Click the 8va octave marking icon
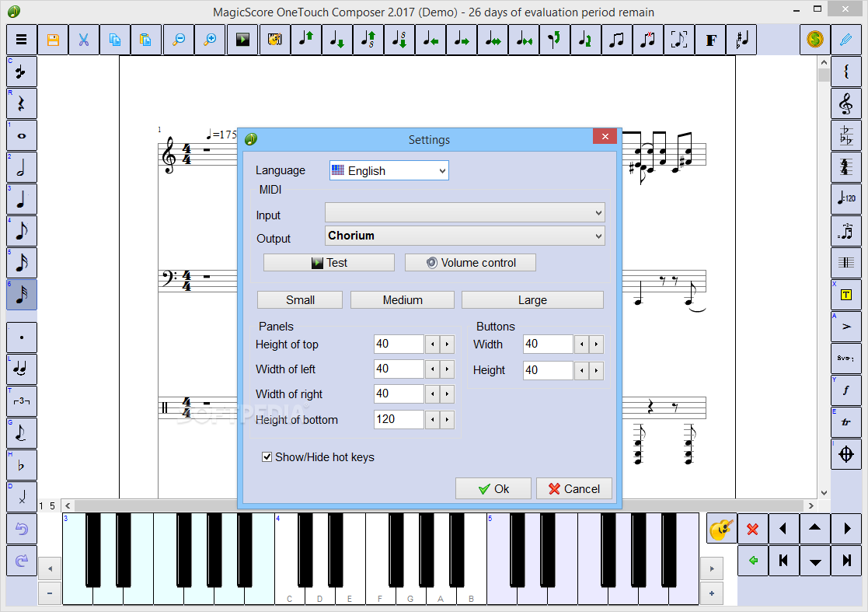This screenshot has height=612, width=868. pos(846,358)
